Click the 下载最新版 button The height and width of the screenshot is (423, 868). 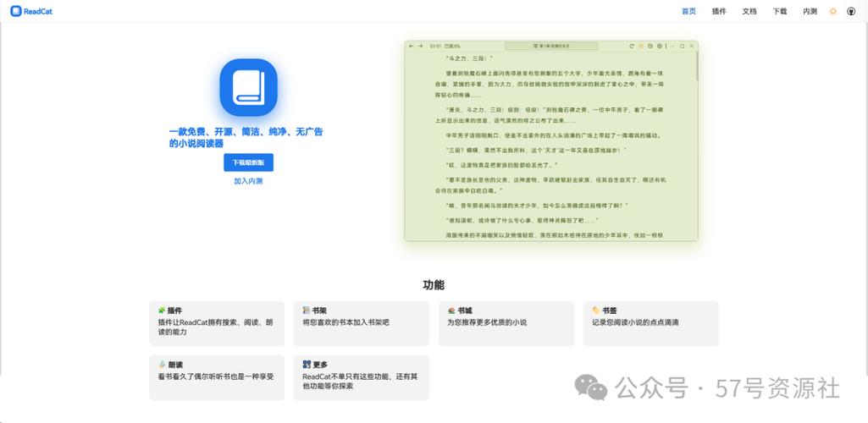[x=249, y=162]
